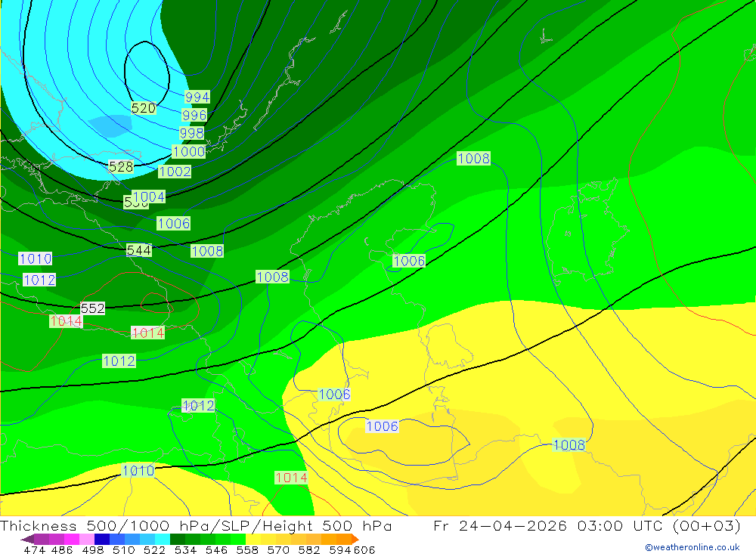Select the 1004 pressure label

(x=148, y=197)
